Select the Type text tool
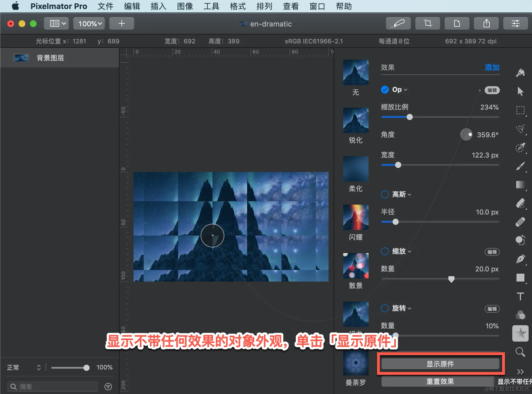This screenshot has height=394, width=532. click(520, 296)
